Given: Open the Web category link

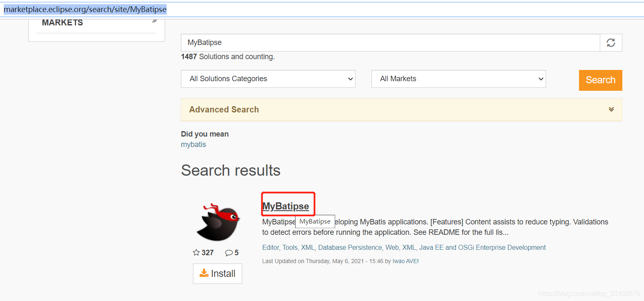Looking at the screenshot, I should 392,247.
